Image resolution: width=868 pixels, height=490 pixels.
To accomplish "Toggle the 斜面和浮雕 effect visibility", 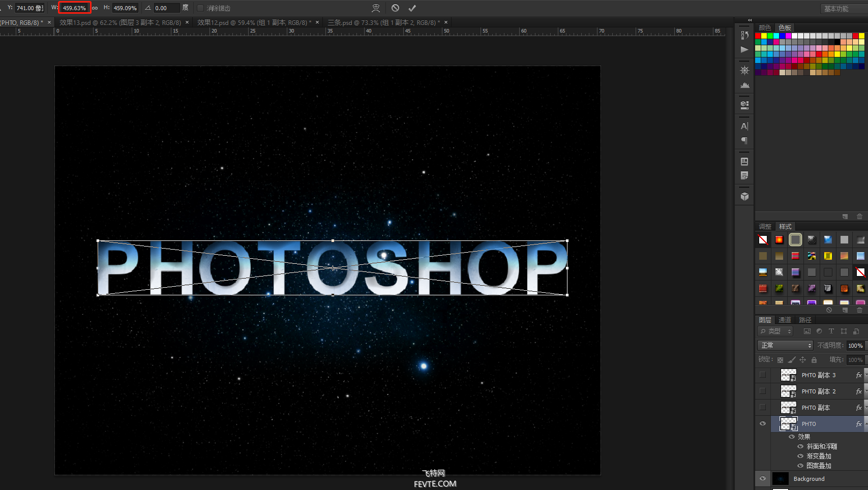I will pyautogui.click(x=800, y=446).
